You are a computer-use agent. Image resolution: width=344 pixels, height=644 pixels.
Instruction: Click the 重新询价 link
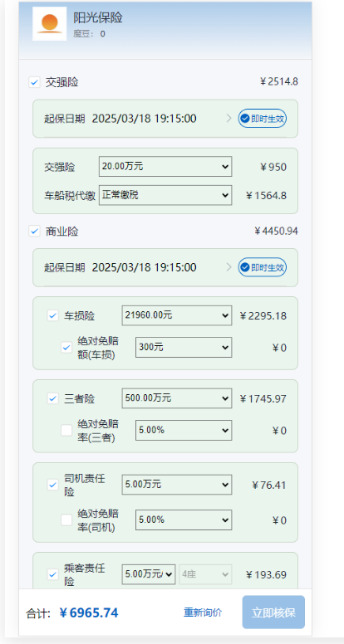pos(203,612)
